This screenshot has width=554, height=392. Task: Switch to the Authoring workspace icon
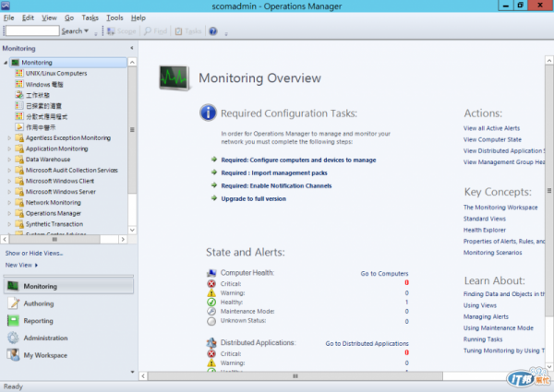(x=13, y=303)
